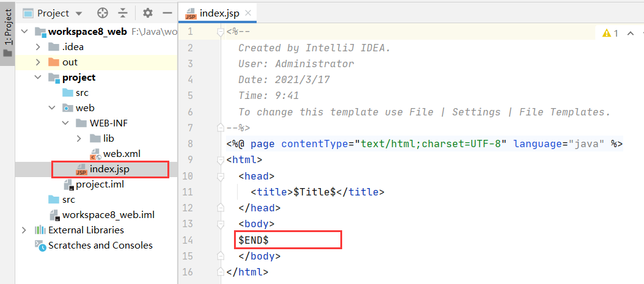Open Project panel settings gear
This screenshot has height=284, width=644.
tap(148, 13)
